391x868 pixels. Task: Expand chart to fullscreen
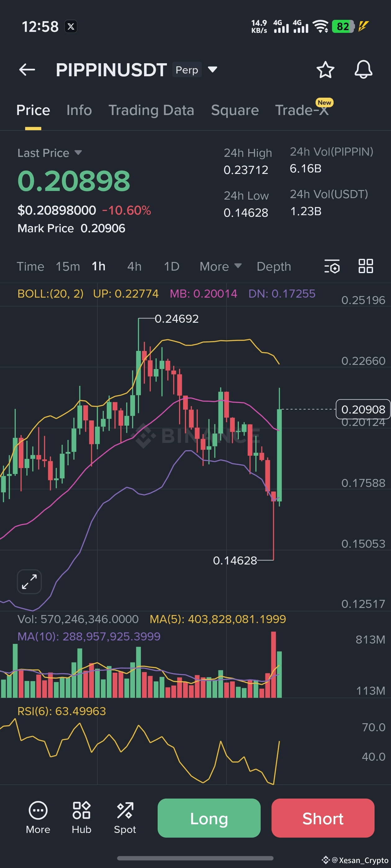(29, 582)
